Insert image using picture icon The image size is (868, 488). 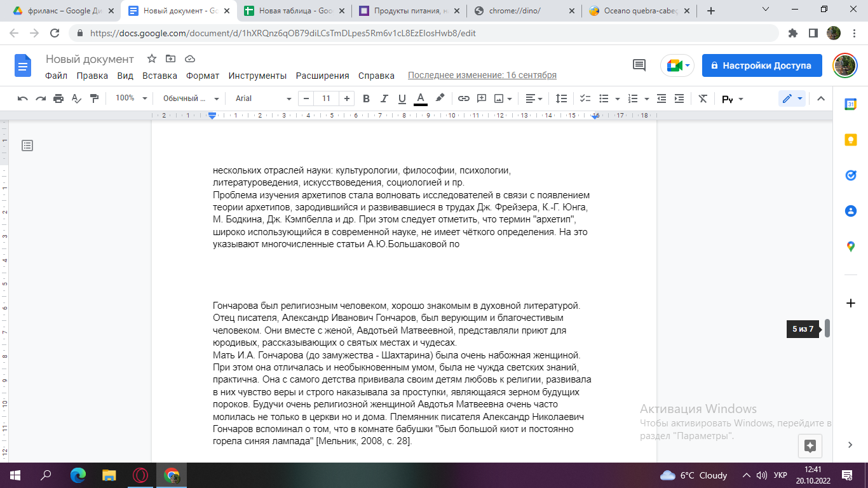coord(499,98)
